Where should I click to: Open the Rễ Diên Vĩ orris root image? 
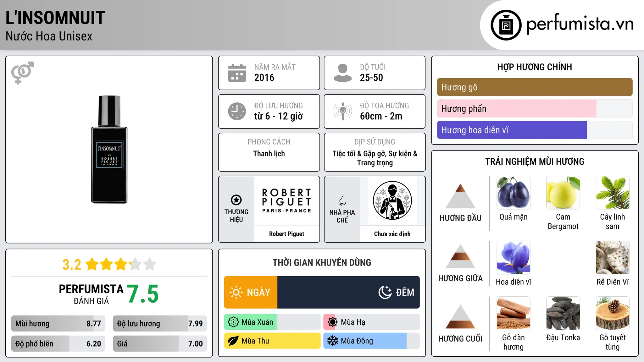(x=613, y=257)
